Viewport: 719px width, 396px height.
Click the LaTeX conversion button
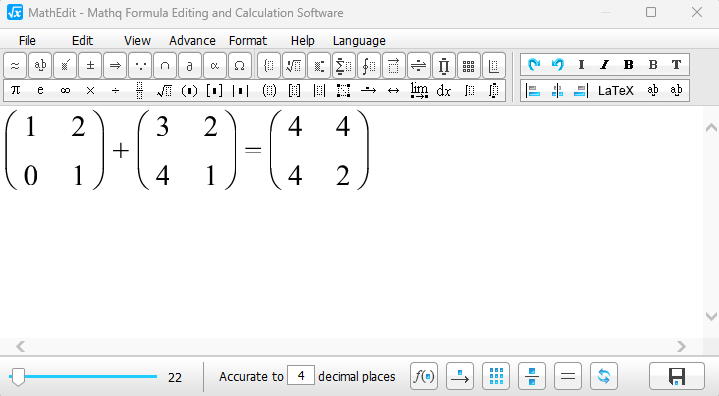tap(616, 90)
